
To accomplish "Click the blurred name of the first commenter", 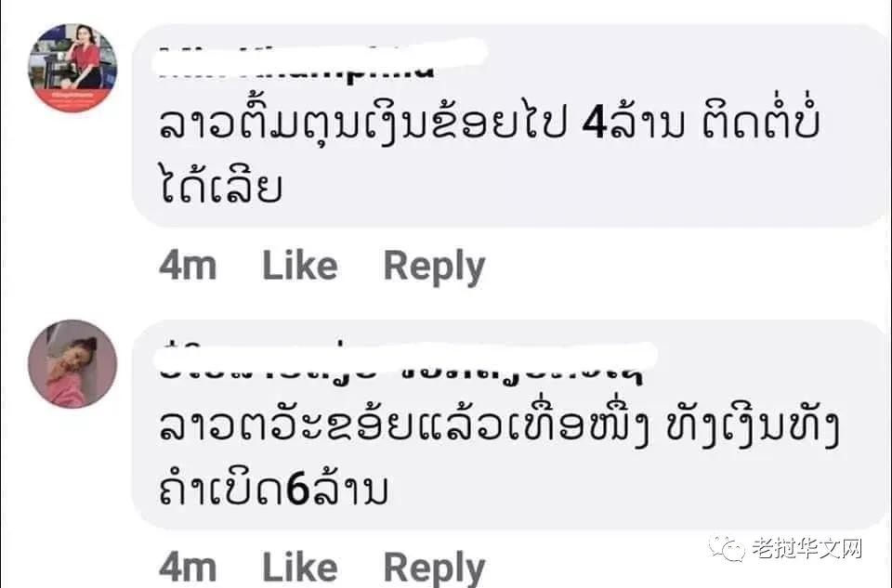I will tap(320, 59).
